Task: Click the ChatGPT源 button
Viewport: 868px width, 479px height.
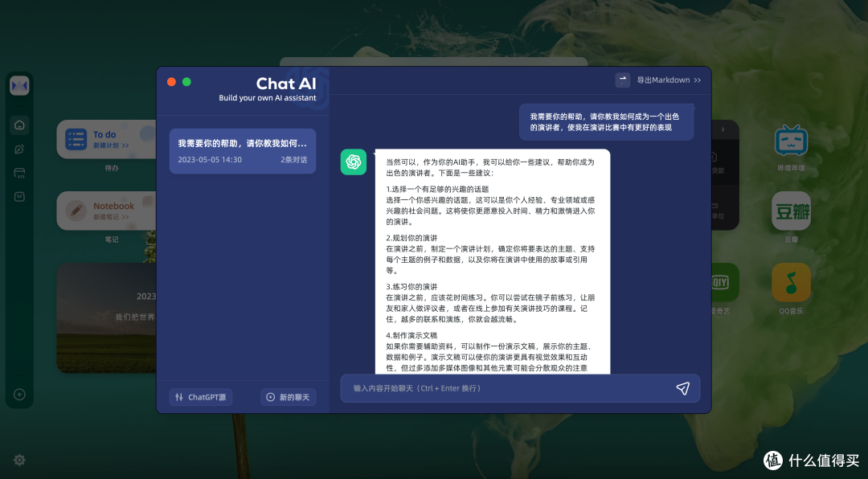Action: point(200,396)
